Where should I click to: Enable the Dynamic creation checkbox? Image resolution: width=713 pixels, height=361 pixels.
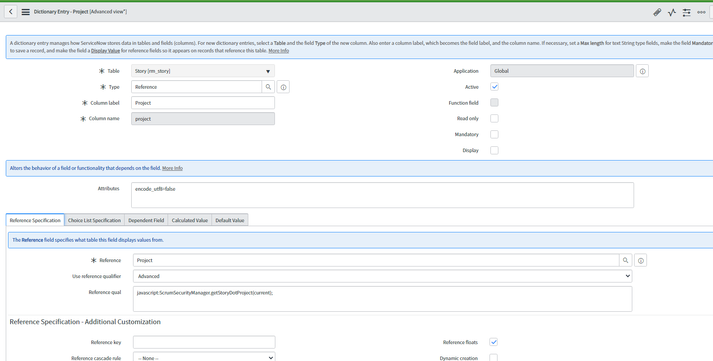pos(493,358)
